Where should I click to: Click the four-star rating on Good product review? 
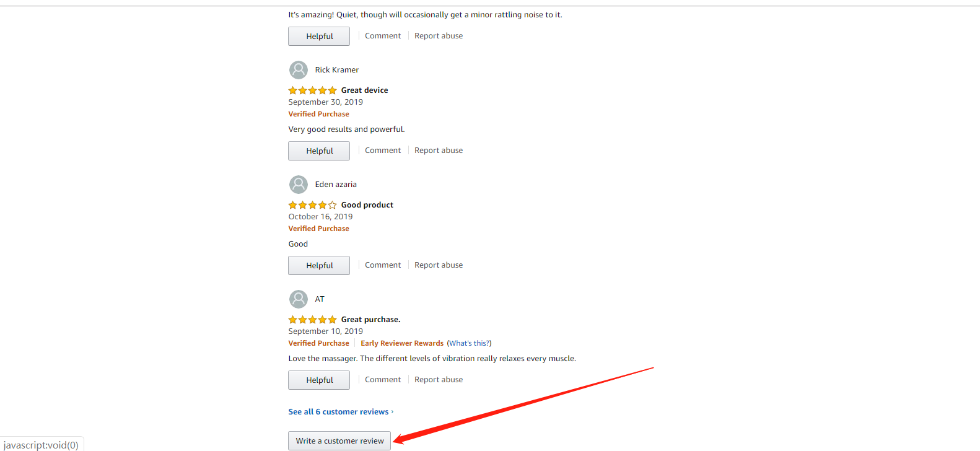pos(312,205)
